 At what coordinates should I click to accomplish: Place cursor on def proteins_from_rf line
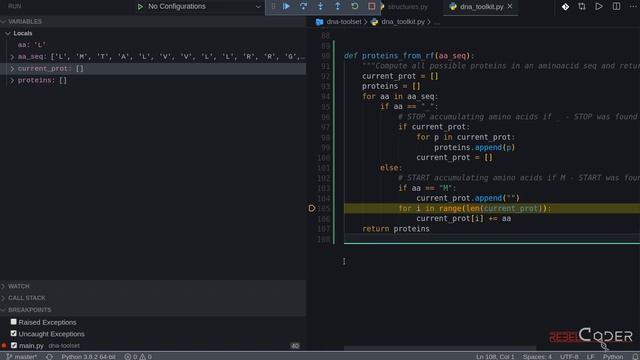click(409, 56)
